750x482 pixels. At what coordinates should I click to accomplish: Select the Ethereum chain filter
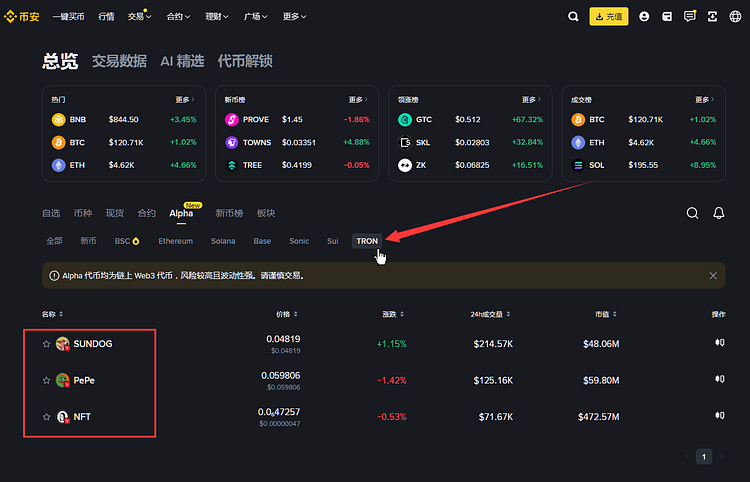tap(176, 241)
